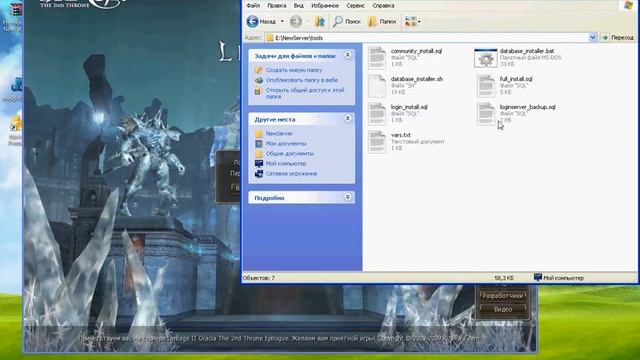
Task: Open the Файл menu
Action: tap(253, 6)
